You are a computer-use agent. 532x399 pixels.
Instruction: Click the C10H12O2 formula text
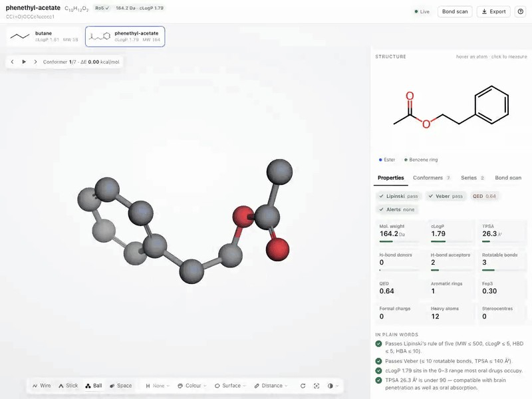76,9
